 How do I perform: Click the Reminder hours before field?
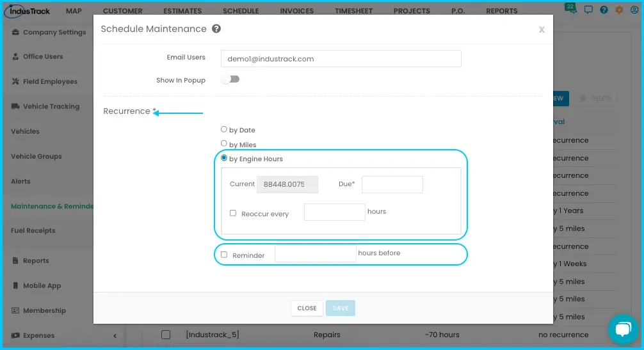[x=315, y=253]
